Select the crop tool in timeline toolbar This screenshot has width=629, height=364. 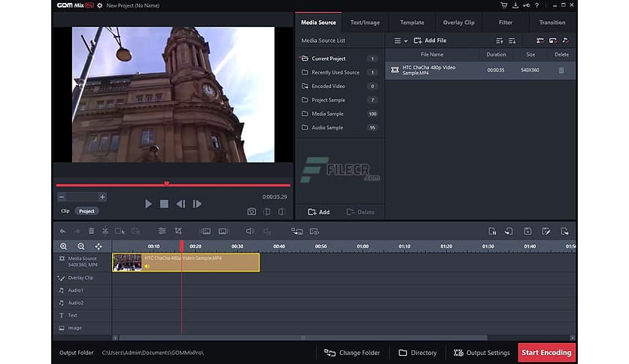point(178,231)
